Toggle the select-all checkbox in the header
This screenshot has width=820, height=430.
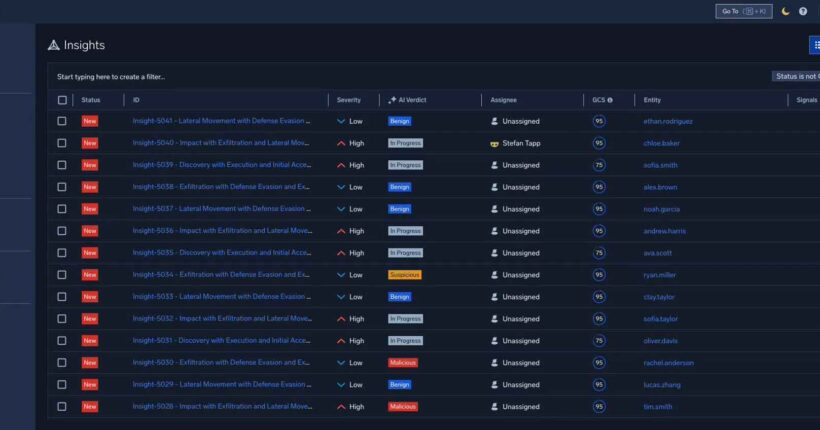[x=62, y=100]
